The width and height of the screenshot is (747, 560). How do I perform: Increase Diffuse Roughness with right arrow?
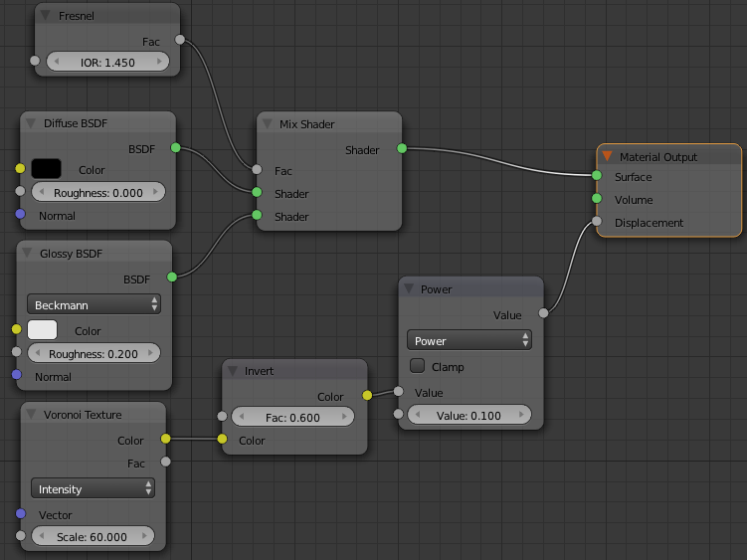155,192
